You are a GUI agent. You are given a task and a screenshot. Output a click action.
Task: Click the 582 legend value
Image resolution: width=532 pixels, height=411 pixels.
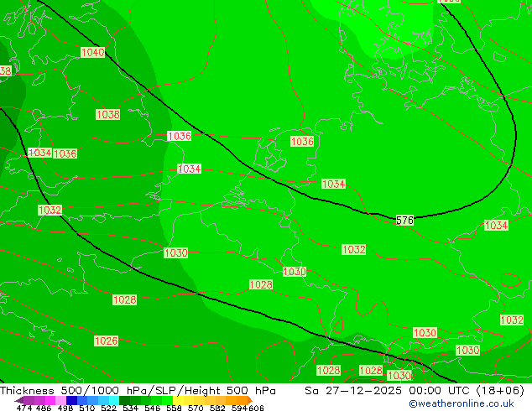[x=217, y=408]
